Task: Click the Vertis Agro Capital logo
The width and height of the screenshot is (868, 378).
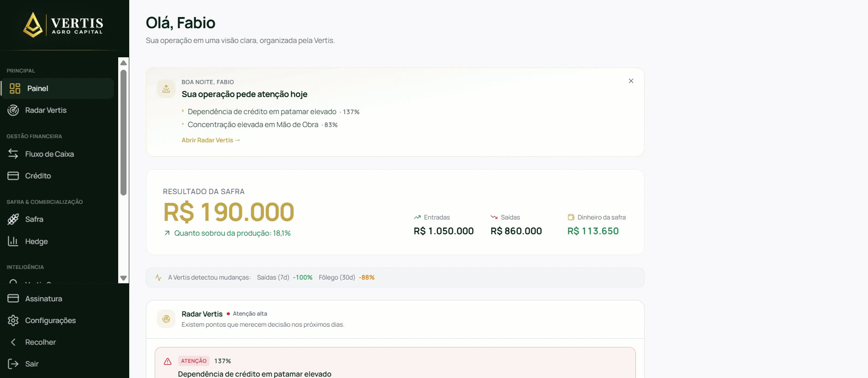Action: (x=63, y=25)
